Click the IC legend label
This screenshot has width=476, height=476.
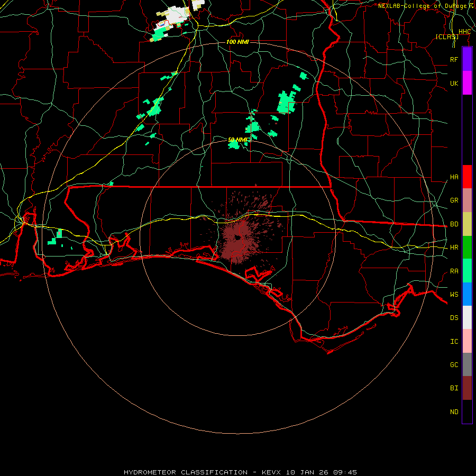click(x=454, y=342)
